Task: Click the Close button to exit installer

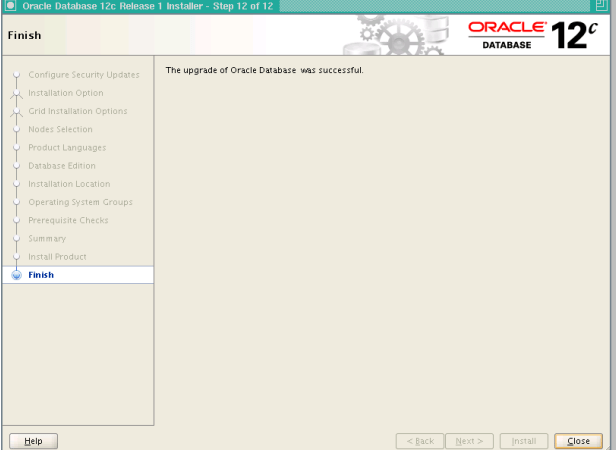Action: click(578, 441)
